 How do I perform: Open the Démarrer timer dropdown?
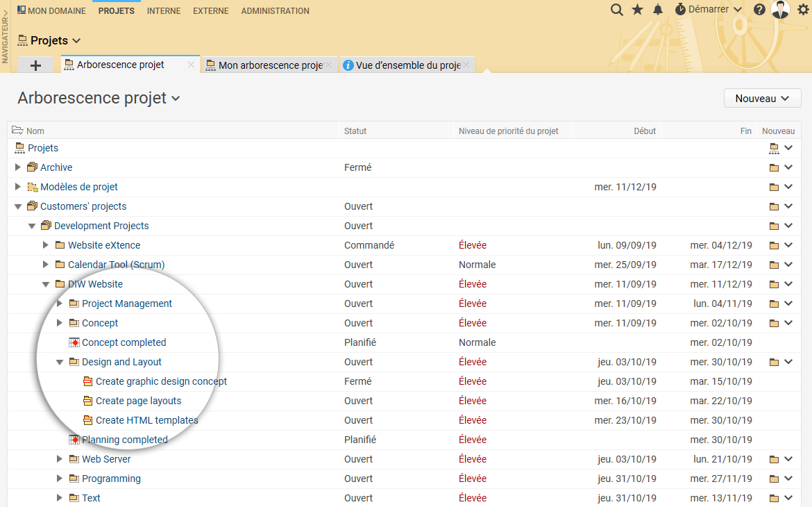[x=708, y=10]
